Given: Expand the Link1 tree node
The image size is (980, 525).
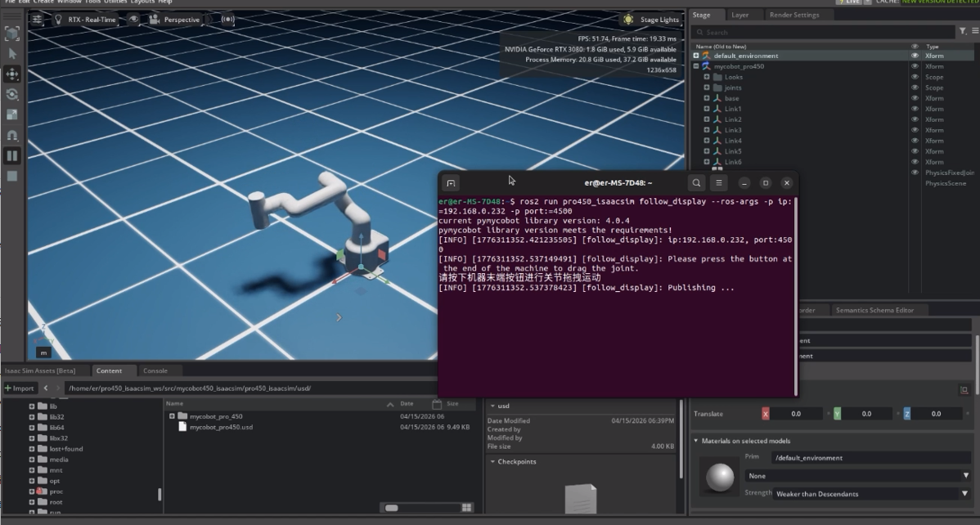Looking at the screenshot, I should (707, 109).
